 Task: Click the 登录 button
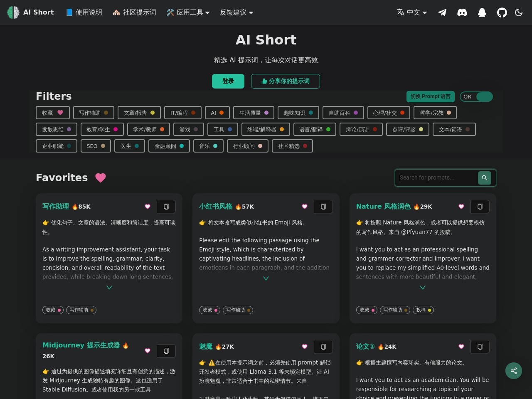tap(228, 81)
